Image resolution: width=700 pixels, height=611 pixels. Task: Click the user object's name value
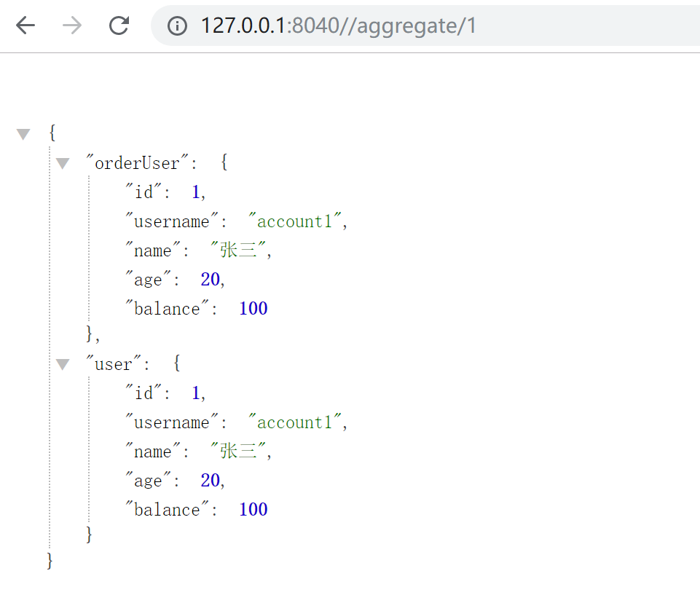tap(237, 452)
